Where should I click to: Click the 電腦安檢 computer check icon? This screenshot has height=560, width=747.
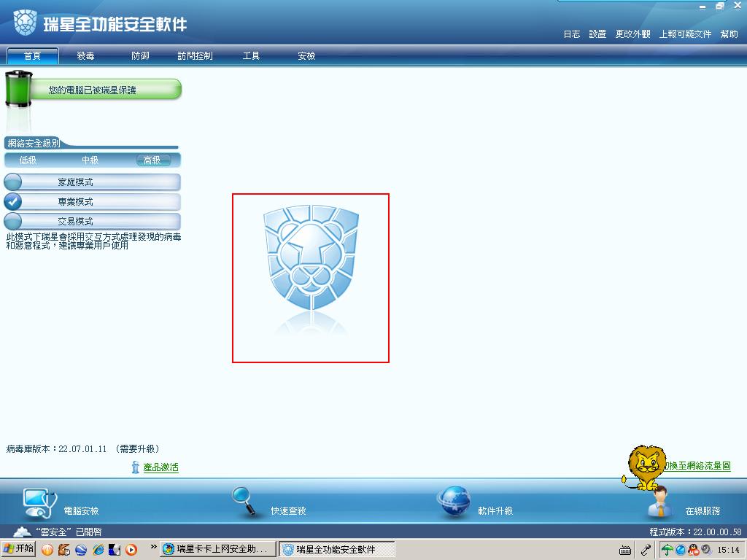[39, 503]
